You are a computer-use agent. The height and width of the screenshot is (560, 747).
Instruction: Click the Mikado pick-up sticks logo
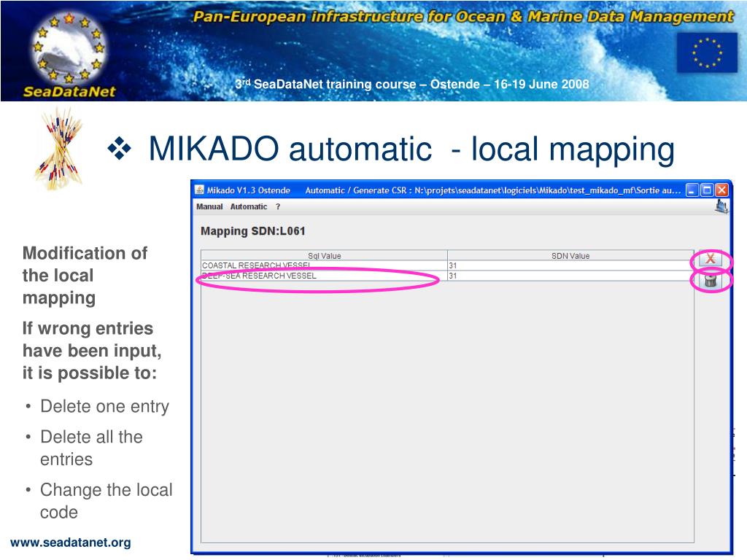coord(58,149)
